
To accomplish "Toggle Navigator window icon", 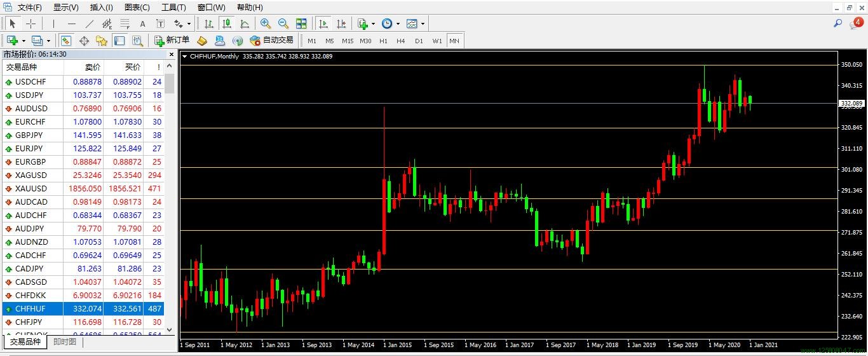I will 102,41.
